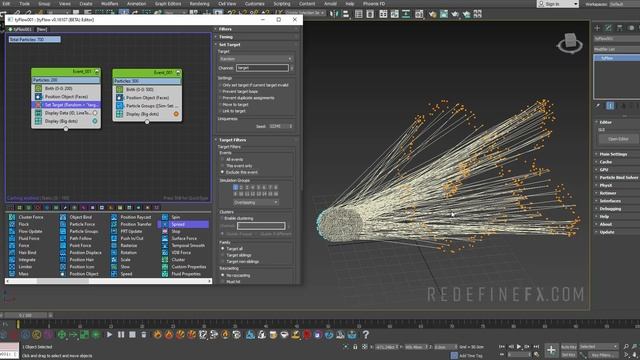Open the Scripting menu
The height and width of the screenshot is (360, 640).
(282, 4)
